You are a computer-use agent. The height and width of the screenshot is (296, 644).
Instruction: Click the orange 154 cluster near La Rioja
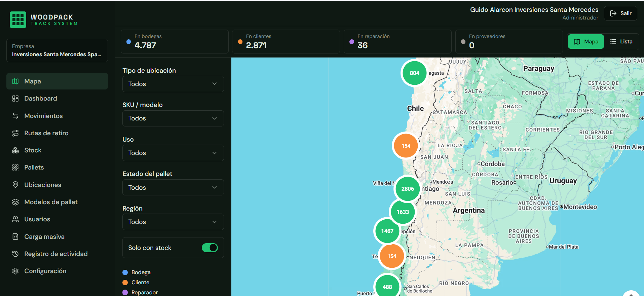(406, 146)
